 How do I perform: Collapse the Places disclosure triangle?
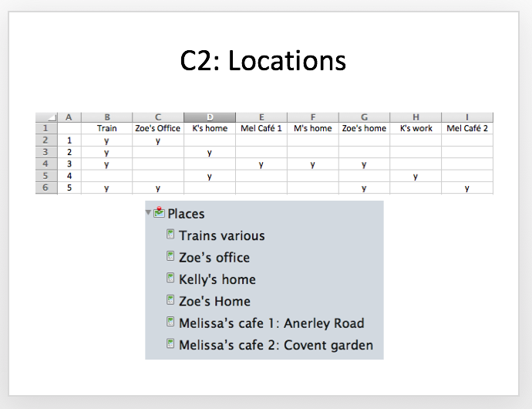point(148,213)
